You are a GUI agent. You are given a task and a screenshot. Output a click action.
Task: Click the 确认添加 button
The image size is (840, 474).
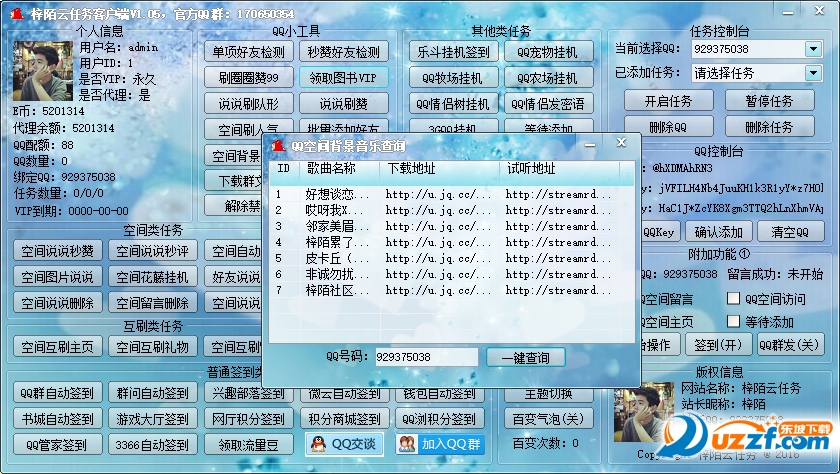(719, 232)
